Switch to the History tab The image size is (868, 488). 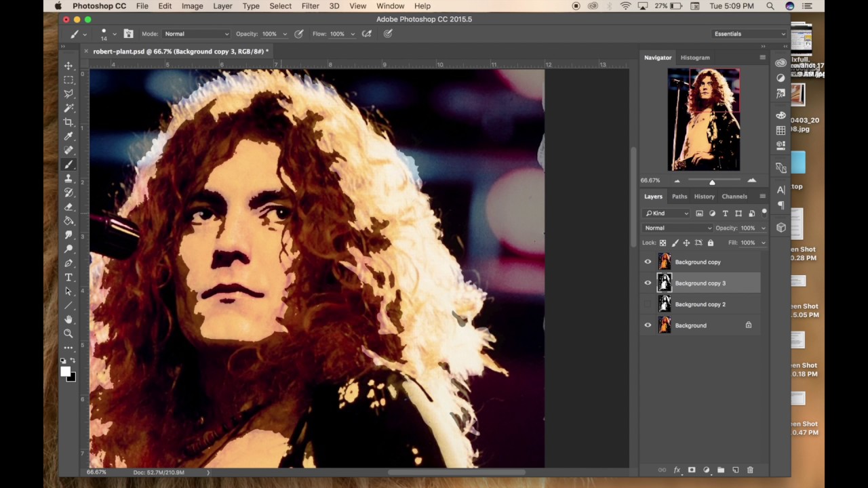[704, 197]
